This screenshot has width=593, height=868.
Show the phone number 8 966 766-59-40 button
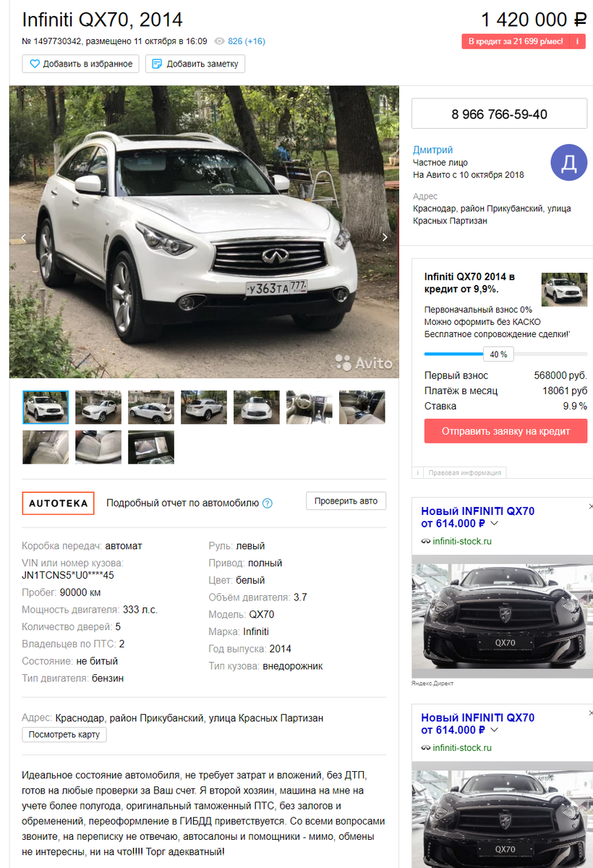click(x=499, y=114)
